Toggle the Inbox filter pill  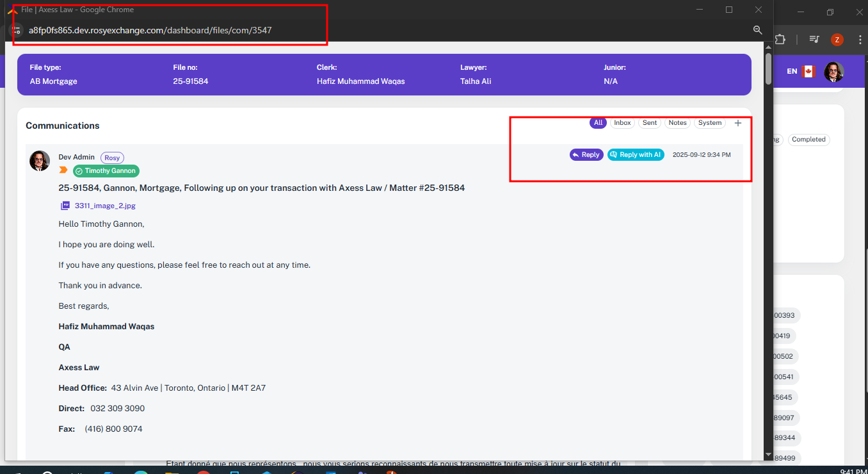622,123
